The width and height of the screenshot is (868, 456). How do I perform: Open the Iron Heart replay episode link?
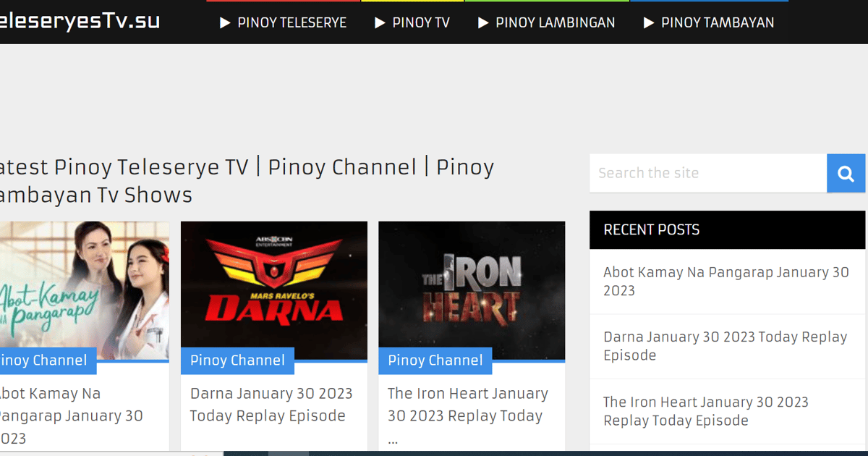(707, 411)
